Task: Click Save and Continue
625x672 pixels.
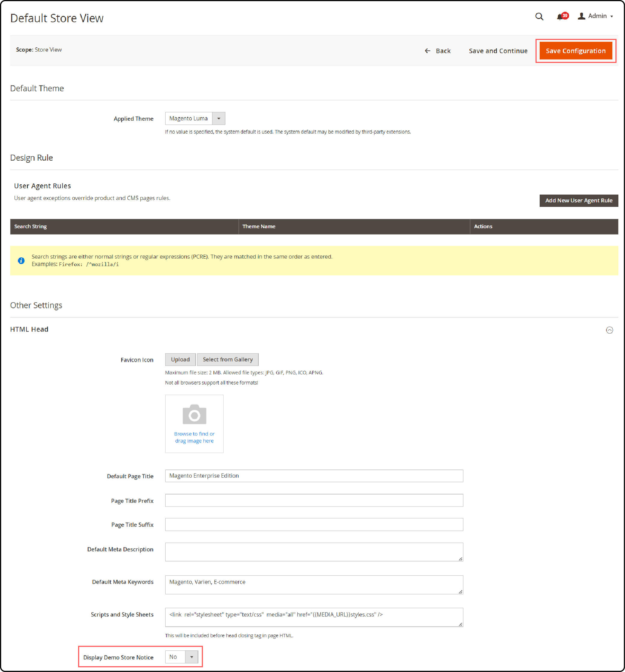Action: [x=498, y=51]
